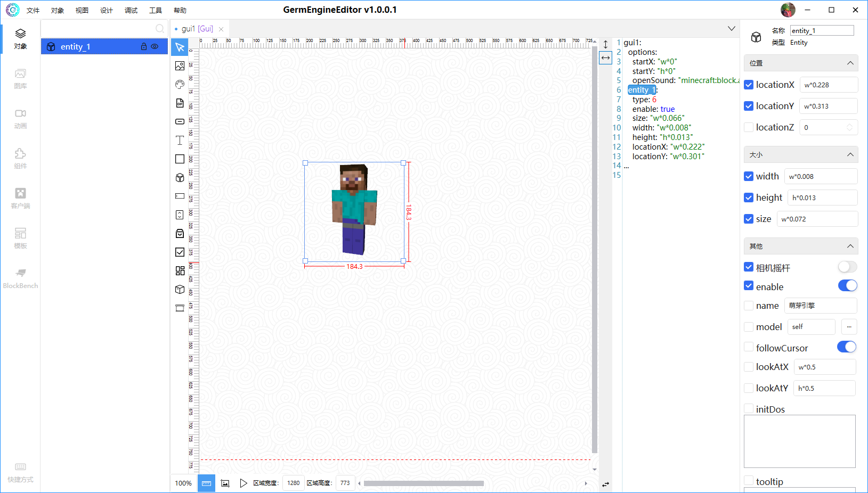The width and height of the screenshot is (868, 493).
Task: Enable the locationZ checkbox
Action: tap(749, 127)
